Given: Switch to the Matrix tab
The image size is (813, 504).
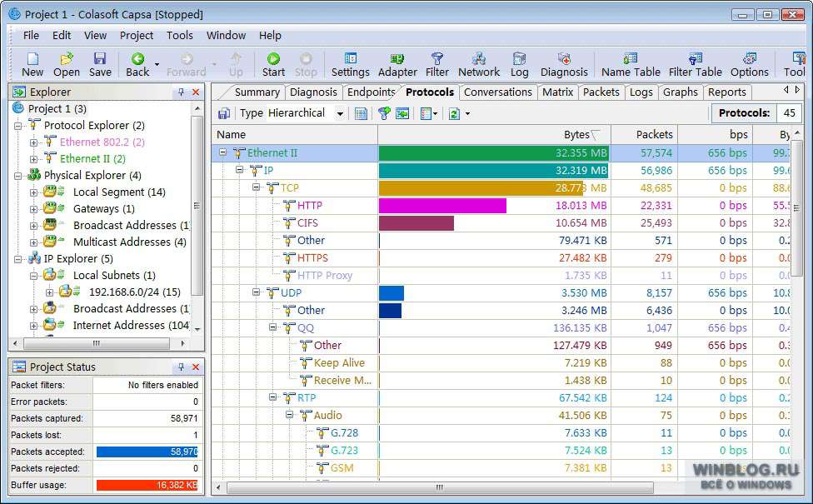Looking at the screenshot, I should [557, 92].
